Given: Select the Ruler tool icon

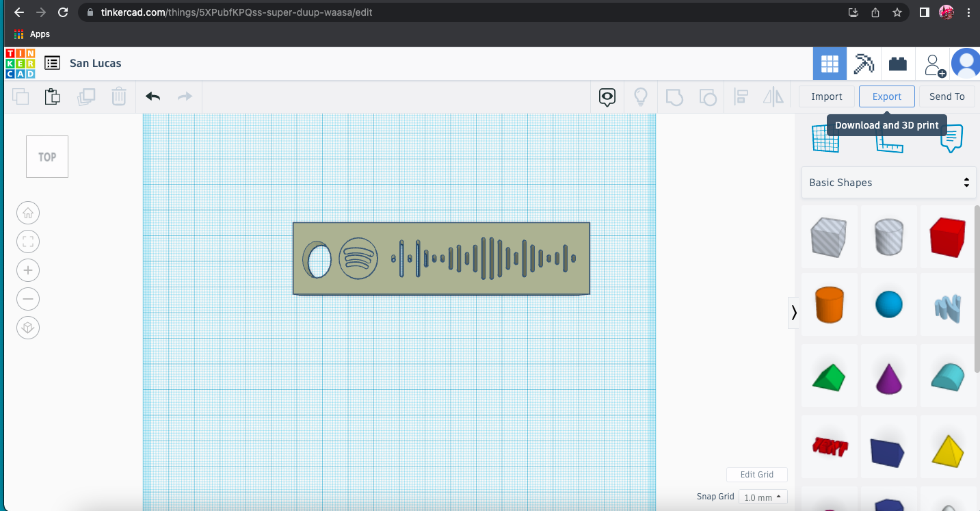Looking at the screenshot, I should [x=889, y=142].
